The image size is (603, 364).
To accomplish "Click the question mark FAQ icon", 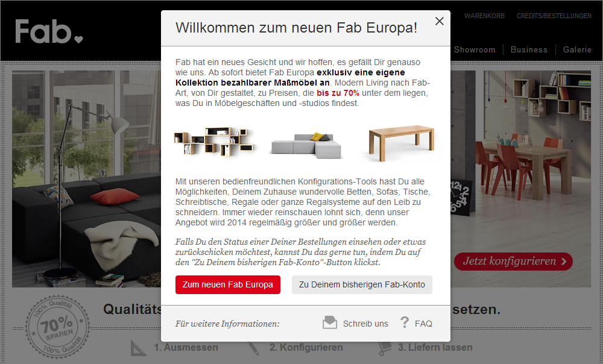I will pos(404,322).
